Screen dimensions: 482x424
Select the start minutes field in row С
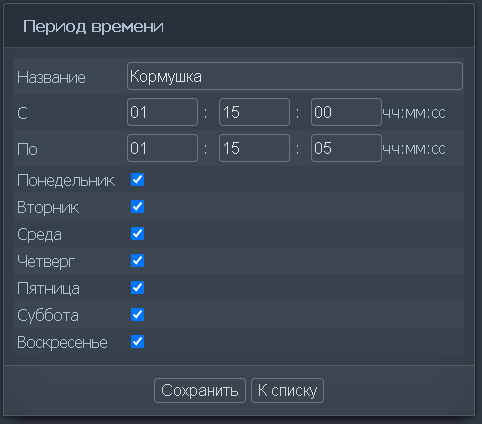coord(254,112)
